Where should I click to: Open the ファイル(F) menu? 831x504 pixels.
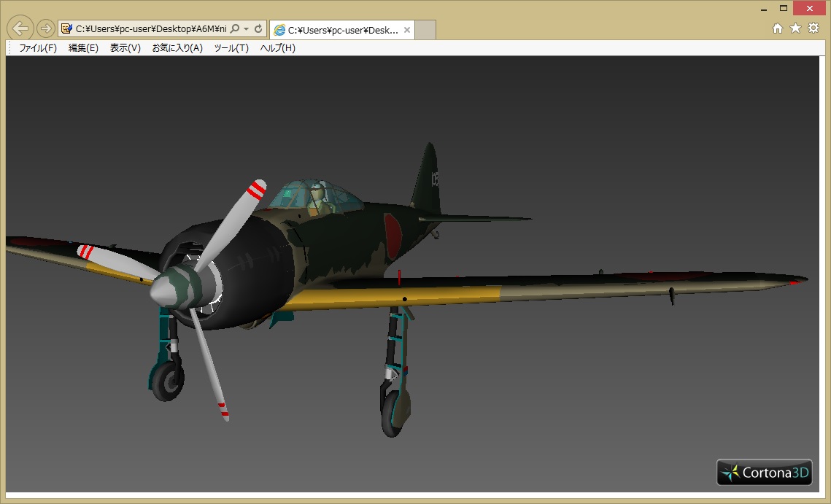pyautogui.click(x=38, y=48)
